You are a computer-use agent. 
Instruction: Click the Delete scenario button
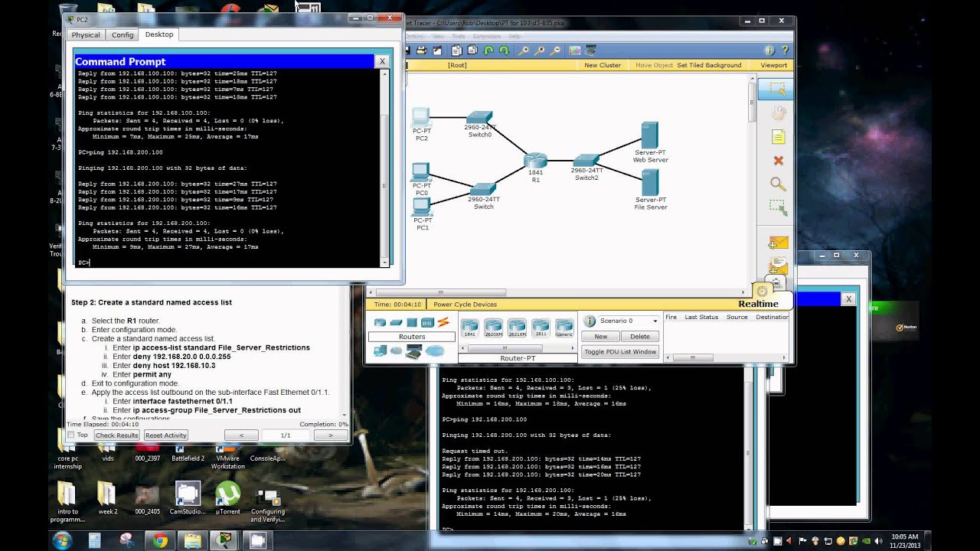coord(640,337)
